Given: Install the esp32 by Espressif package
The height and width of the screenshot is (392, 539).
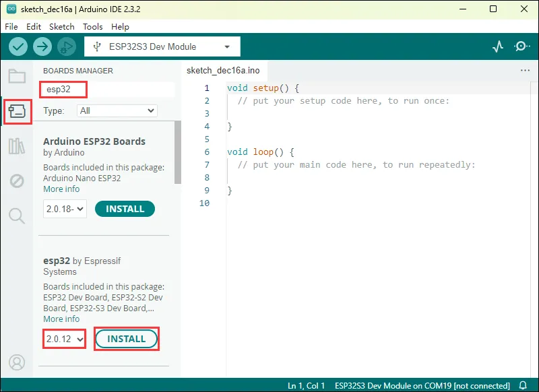Looking at the screenshot, I should 126,339.
